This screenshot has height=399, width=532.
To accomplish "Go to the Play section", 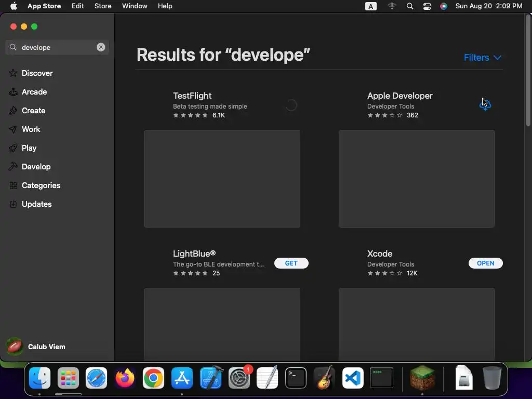I will click(29, 148).
